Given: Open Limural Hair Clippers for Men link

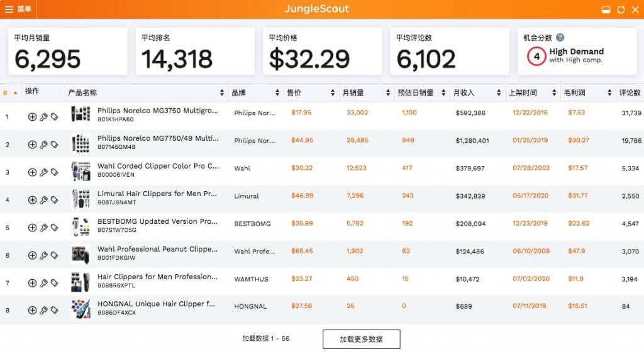Looking at the screenshot, I should point(157,194).
